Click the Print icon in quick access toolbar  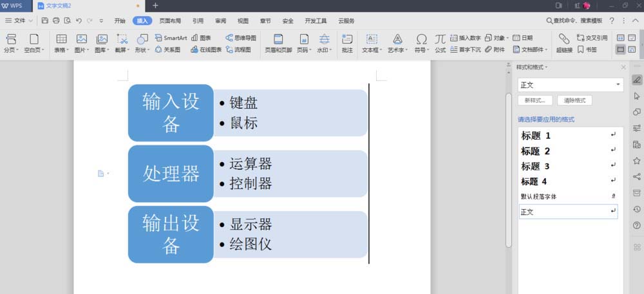(x=56, y=21)
